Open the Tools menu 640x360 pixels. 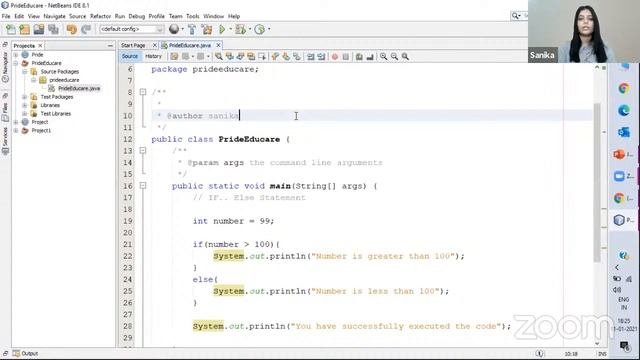[x=193, y=16]
